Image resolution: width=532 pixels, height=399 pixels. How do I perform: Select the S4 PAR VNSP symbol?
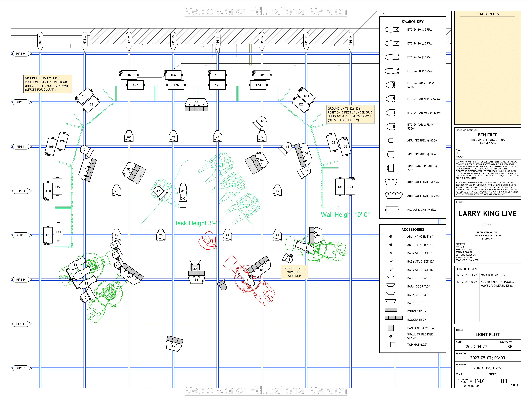coord(390,85)
